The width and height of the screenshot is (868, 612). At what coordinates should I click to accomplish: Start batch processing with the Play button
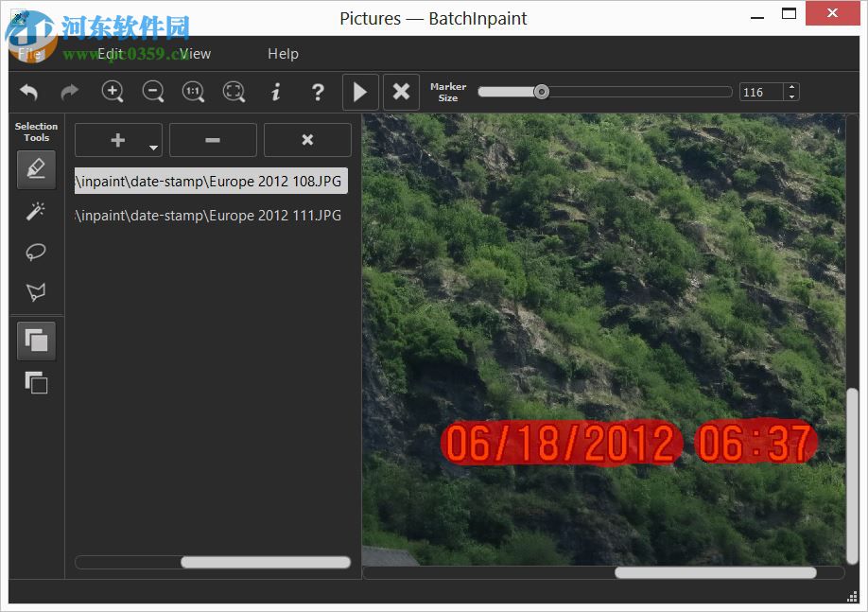360,92
